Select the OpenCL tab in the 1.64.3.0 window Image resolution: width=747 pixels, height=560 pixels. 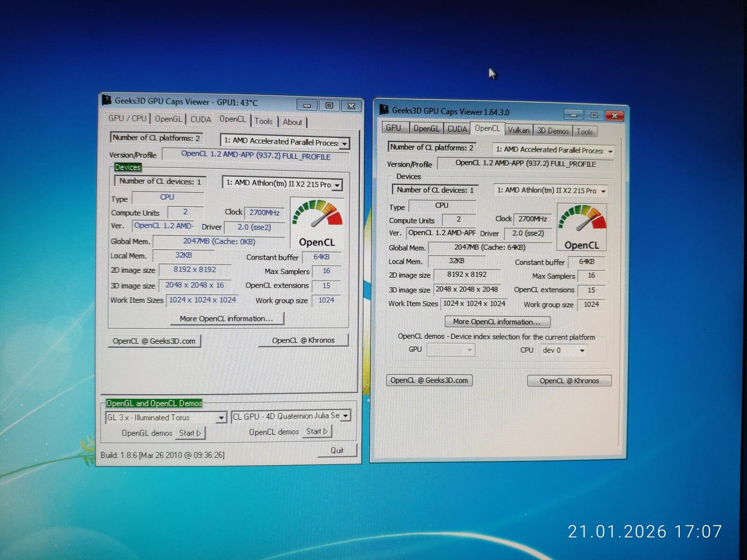click(x=487, y=128)
